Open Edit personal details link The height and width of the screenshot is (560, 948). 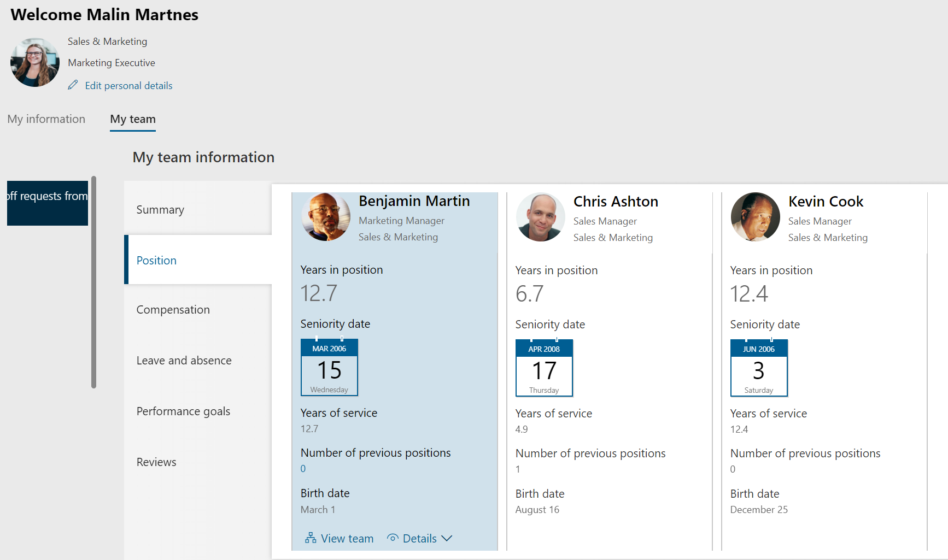tap(128, 86)
